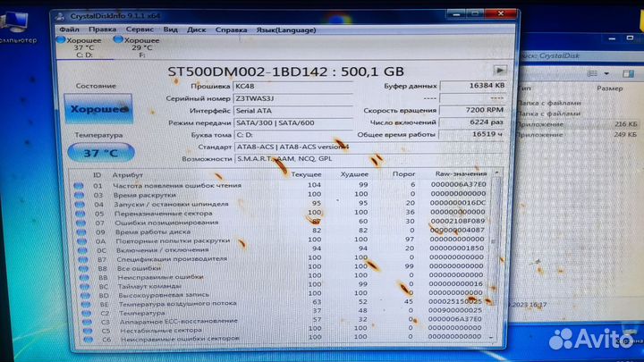
Task: Click status icon of attribute 0C row
Action: pyautogui.click(x=82, y=250)
